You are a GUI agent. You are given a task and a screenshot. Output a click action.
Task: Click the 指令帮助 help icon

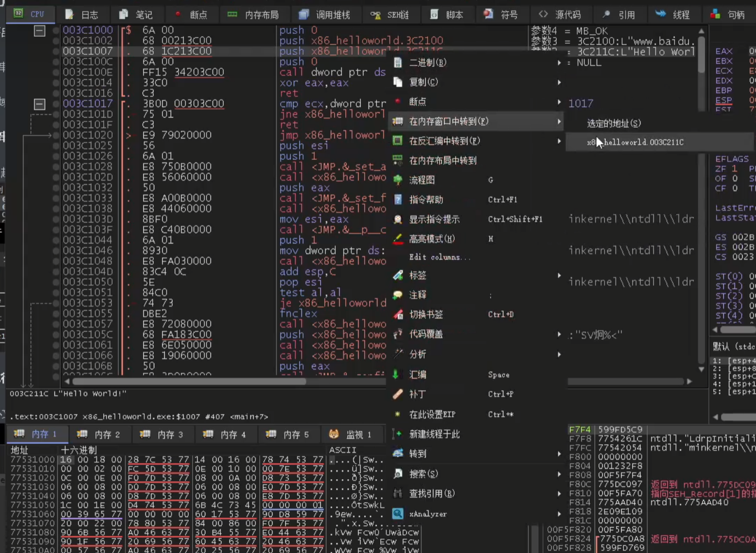(x=397, y=199)
